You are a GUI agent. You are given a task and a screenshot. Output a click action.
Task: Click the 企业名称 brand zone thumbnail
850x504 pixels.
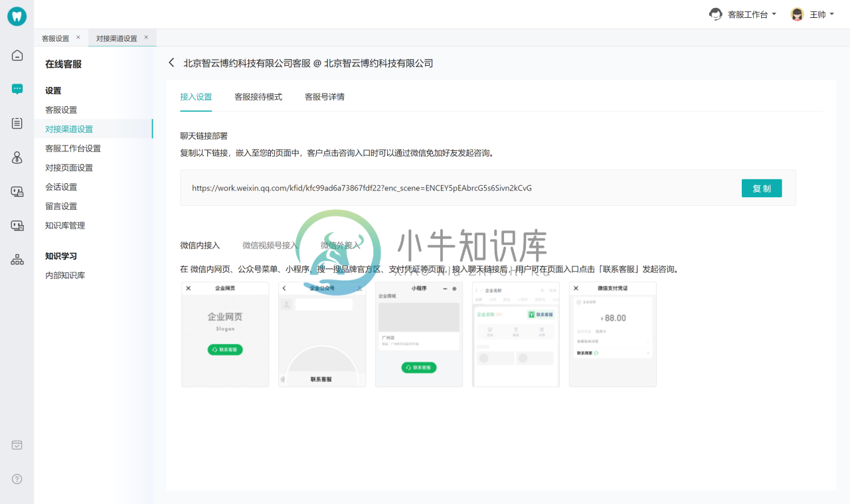point(516,334)
